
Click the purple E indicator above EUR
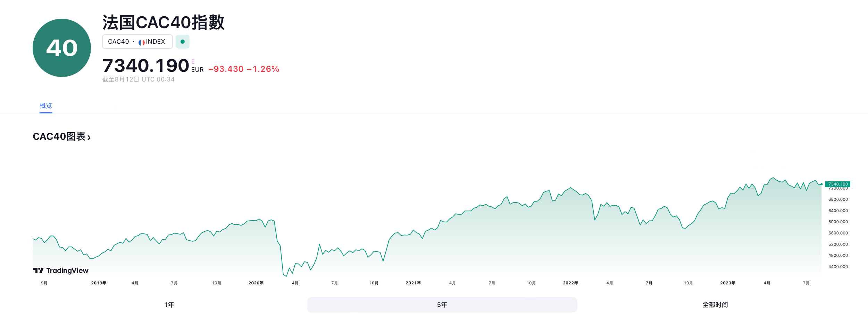[193, 61]
